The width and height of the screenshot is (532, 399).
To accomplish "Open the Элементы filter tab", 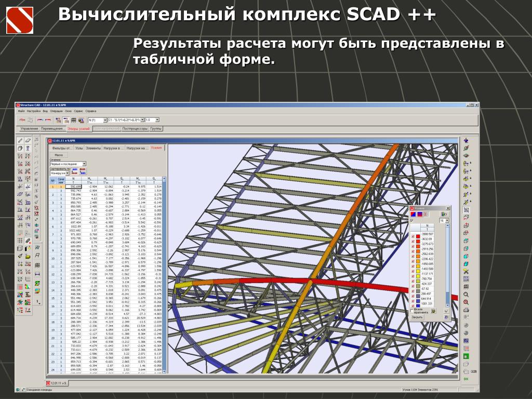I will click(x=94, y=148).
